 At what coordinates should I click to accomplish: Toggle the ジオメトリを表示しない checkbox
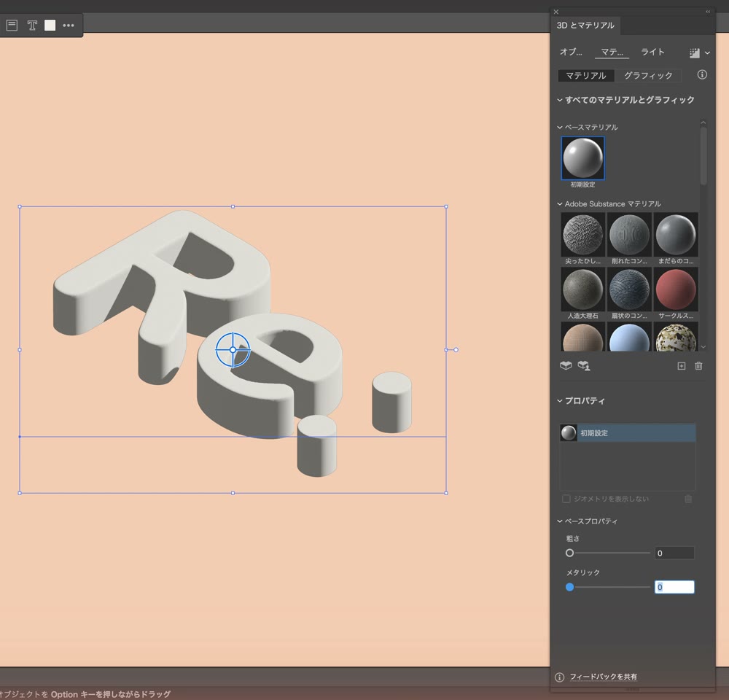tap(566, 499)
